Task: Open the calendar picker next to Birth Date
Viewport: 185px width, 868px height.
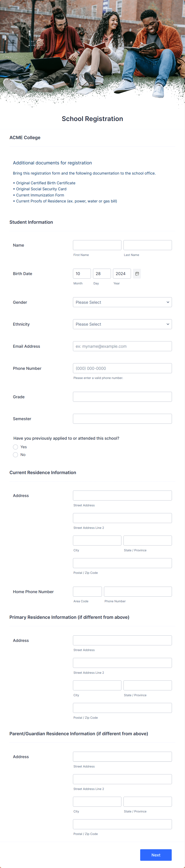Action: click(137, 273)
